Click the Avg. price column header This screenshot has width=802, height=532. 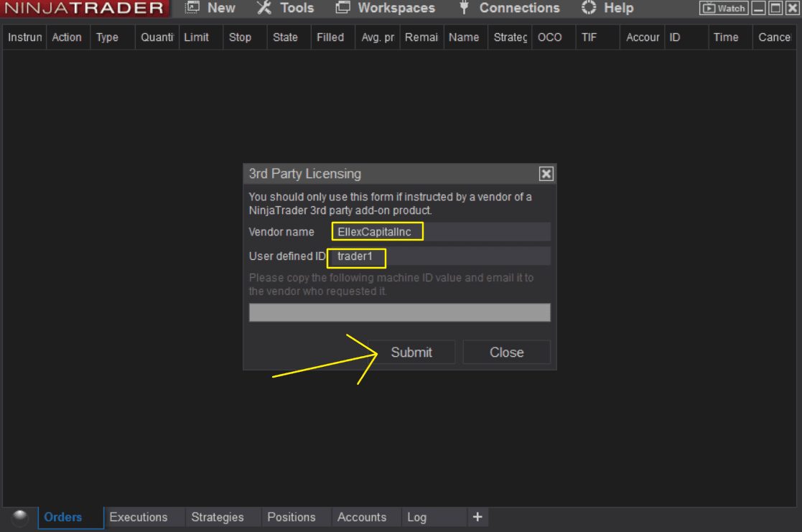[x=378, y=37]
